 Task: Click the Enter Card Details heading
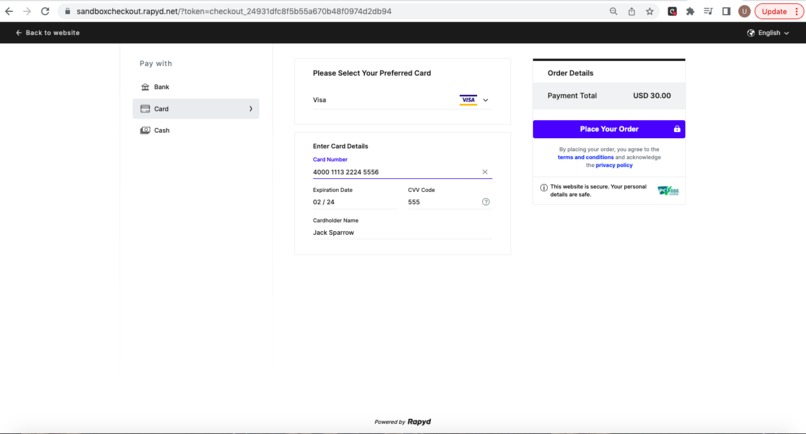coord(340,146)
